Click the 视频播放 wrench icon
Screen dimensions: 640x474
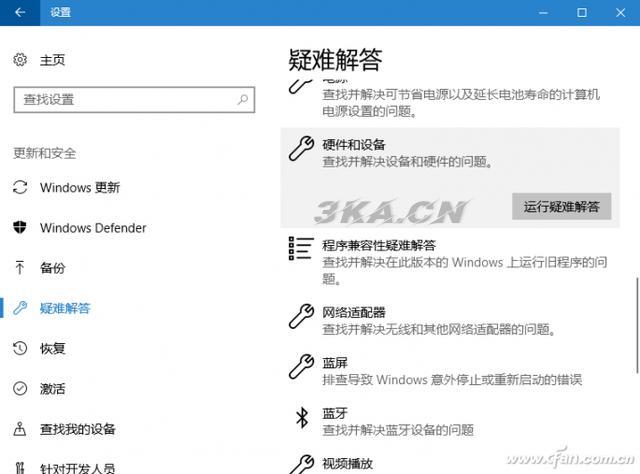point(302,464)
